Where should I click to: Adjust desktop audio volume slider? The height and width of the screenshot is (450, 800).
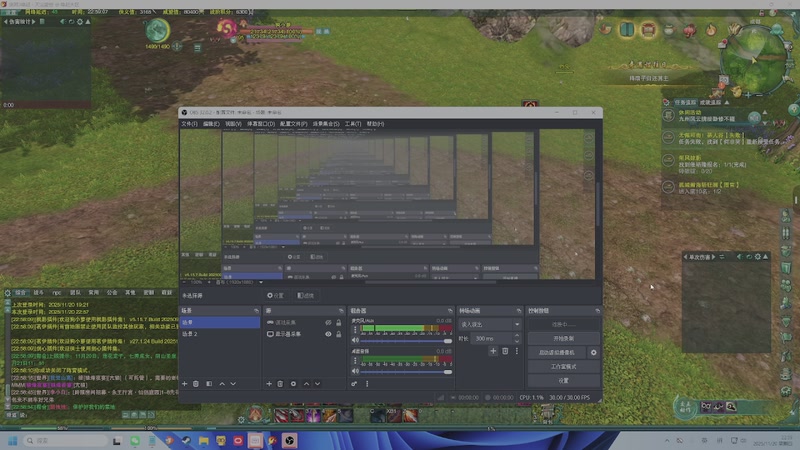(406, 372)
